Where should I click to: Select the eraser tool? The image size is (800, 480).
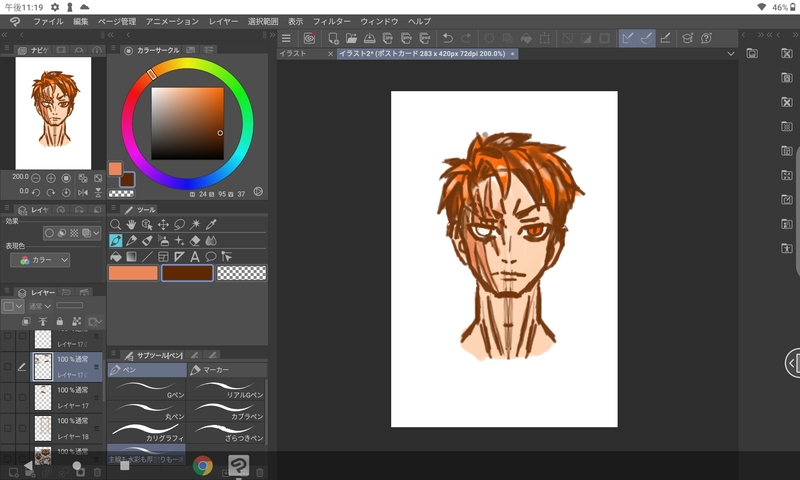pos(194,241)
